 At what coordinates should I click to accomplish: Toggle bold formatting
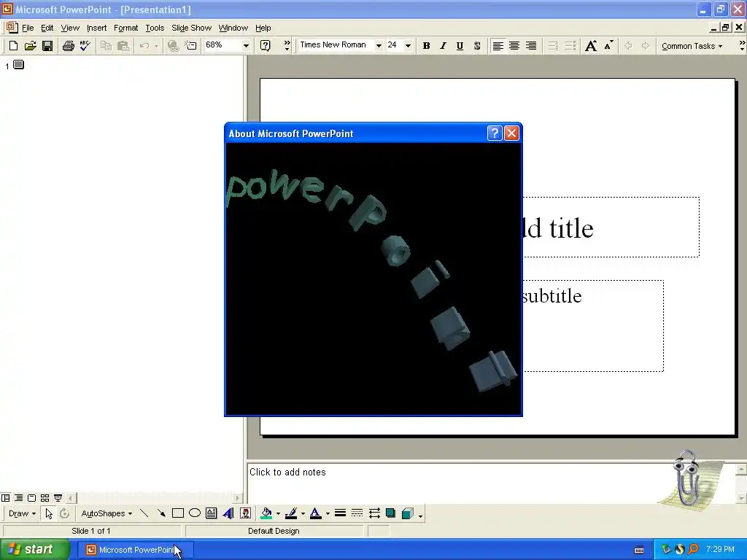(x=426, y=46)
